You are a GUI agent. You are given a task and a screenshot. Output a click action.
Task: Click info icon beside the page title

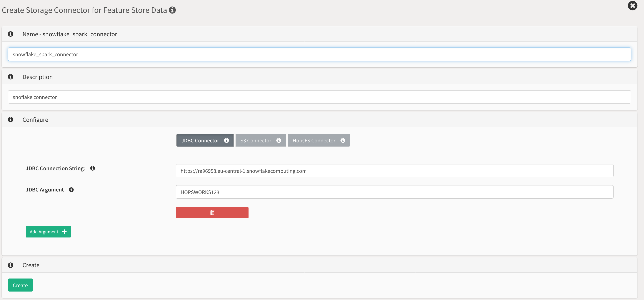(172, 10)
